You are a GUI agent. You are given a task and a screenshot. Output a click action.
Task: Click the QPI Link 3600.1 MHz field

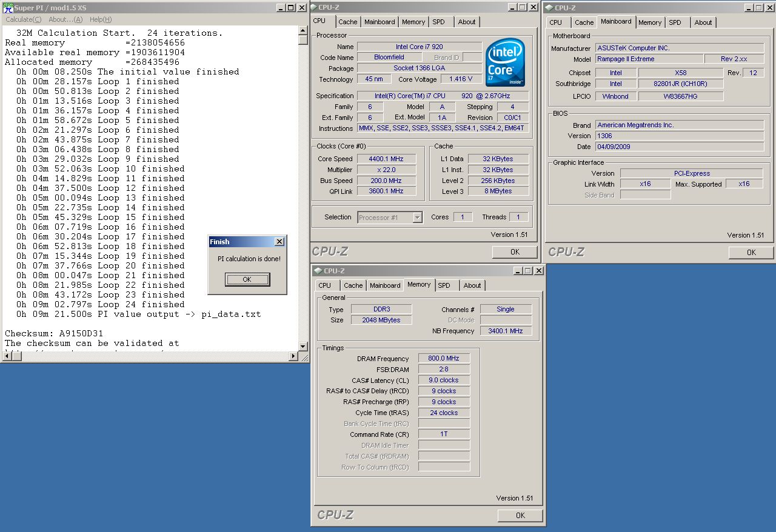tap(386, 191)
